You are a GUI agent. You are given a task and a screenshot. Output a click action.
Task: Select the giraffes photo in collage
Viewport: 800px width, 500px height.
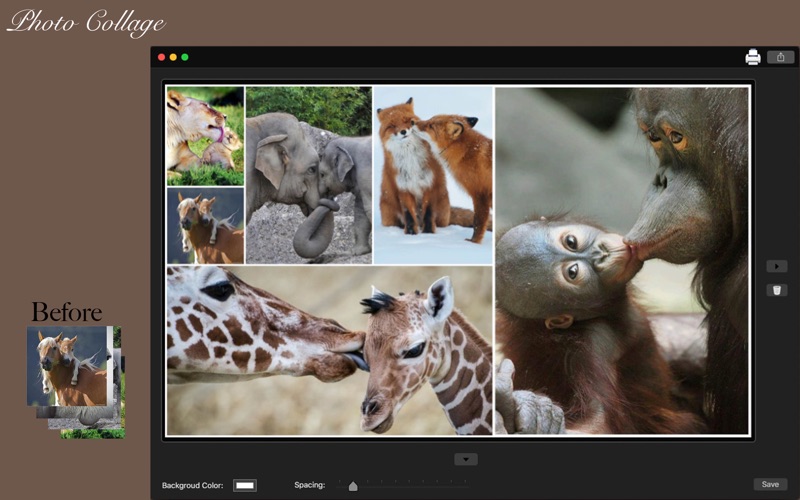pos(330,350)
